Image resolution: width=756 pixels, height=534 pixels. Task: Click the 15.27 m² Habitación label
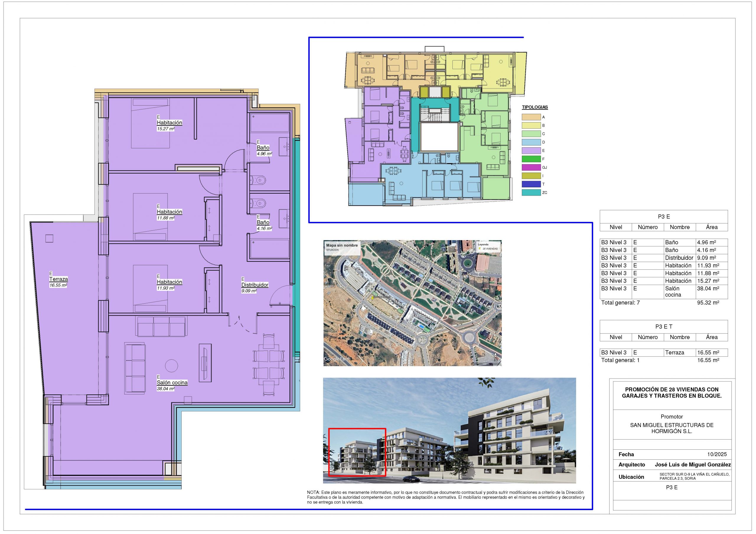(x=169, y=123)
